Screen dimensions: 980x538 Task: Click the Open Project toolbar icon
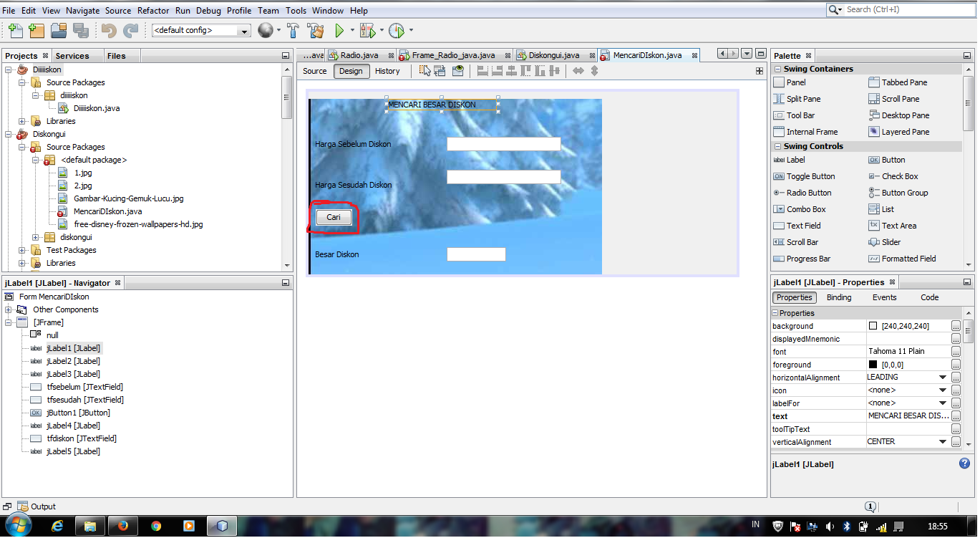(x=59, y=30)
